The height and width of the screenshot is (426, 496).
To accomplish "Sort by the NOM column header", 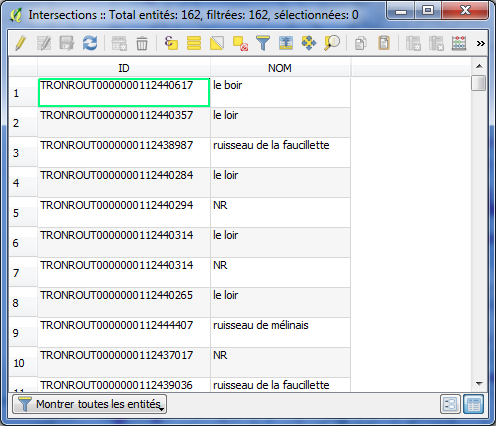I will [x=280, y=68].
